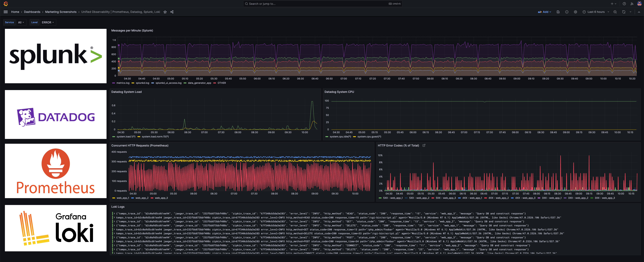Open the Last 6 hours time picker
This screenshot has height=262, width=644.
[x=596, y=12]
